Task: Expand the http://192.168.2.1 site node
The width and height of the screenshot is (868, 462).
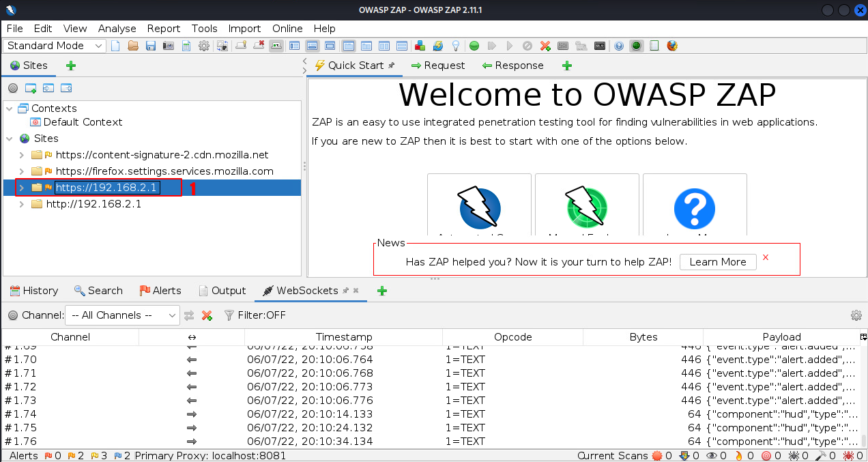Action: pos(21,204)
